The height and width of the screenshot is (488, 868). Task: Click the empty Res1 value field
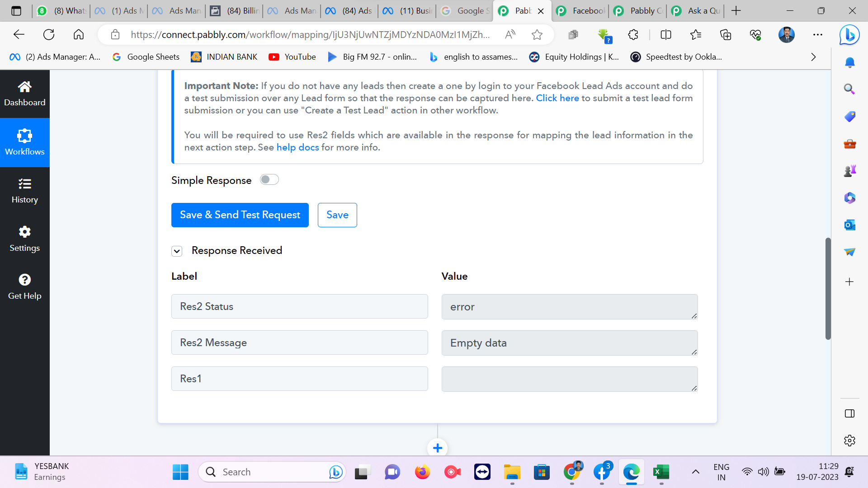[570, 379]
